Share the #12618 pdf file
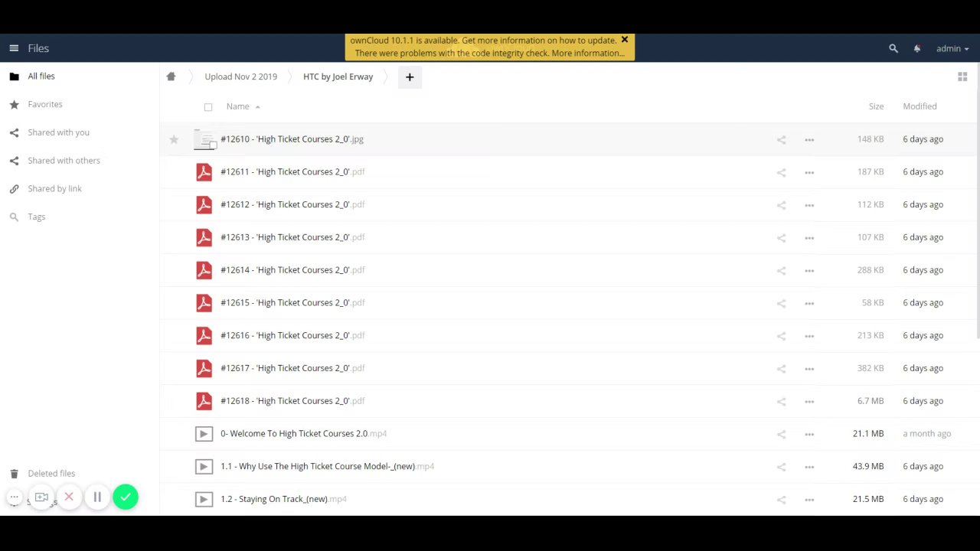Screen dimensions: 980x551 [x=781, y=402]
